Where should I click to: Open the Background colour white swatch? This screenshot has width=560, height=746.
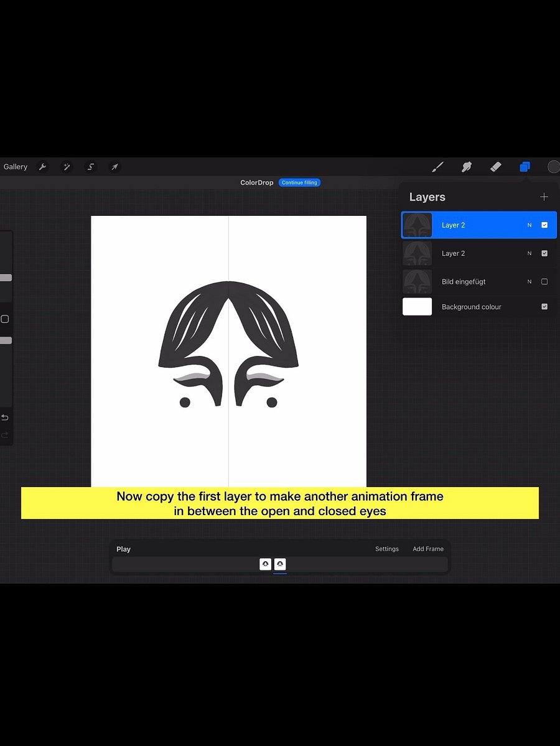coord(418,307)
